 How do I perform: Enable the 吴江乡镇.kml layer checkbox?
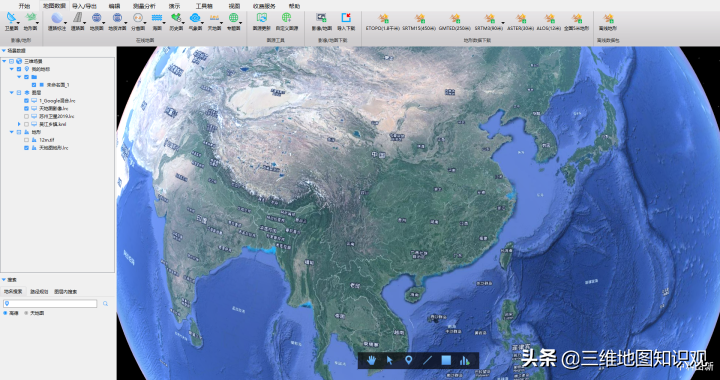tap(27, 124)
